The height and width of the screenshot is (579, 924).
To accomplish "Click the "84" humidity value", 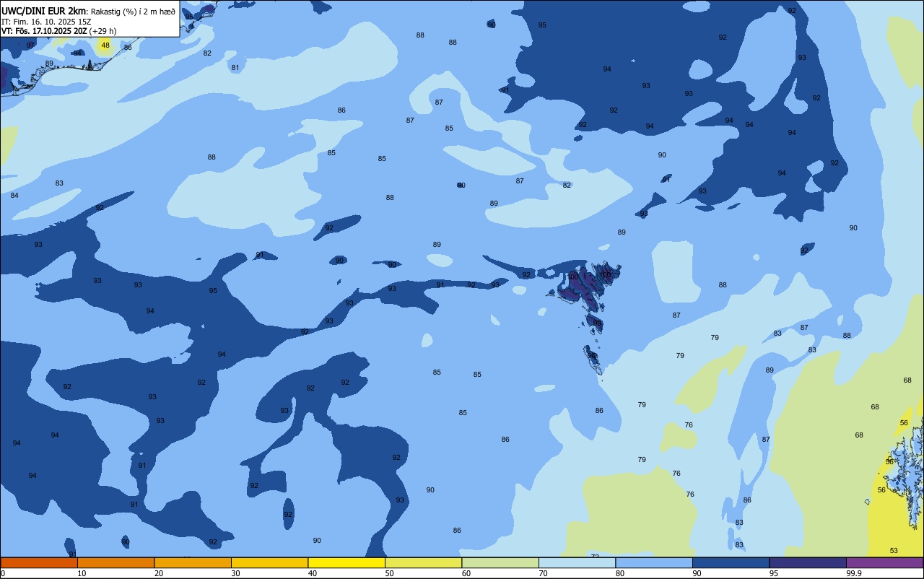I will pos(14,196).
